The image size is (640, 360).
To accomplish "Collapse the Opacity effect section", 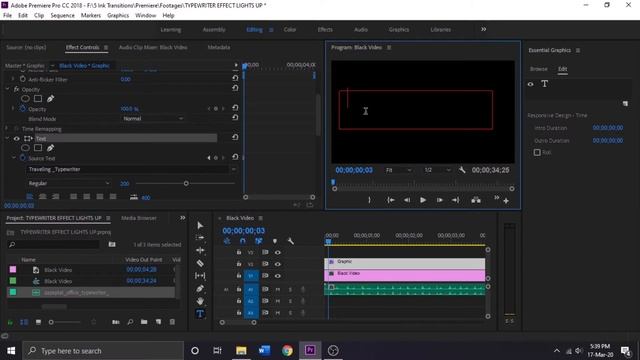I will [x=7, y=89].
